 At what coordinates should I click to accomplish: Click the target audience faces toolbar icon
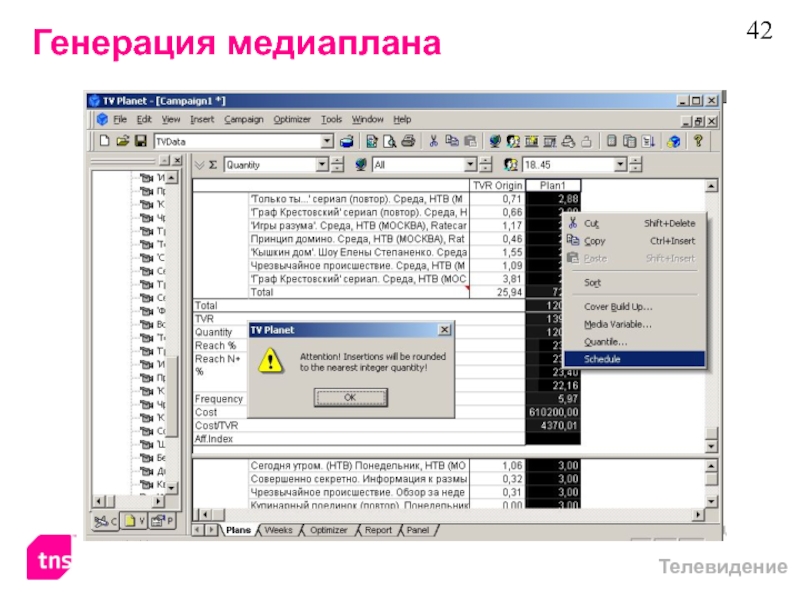[x=513, y=141]
